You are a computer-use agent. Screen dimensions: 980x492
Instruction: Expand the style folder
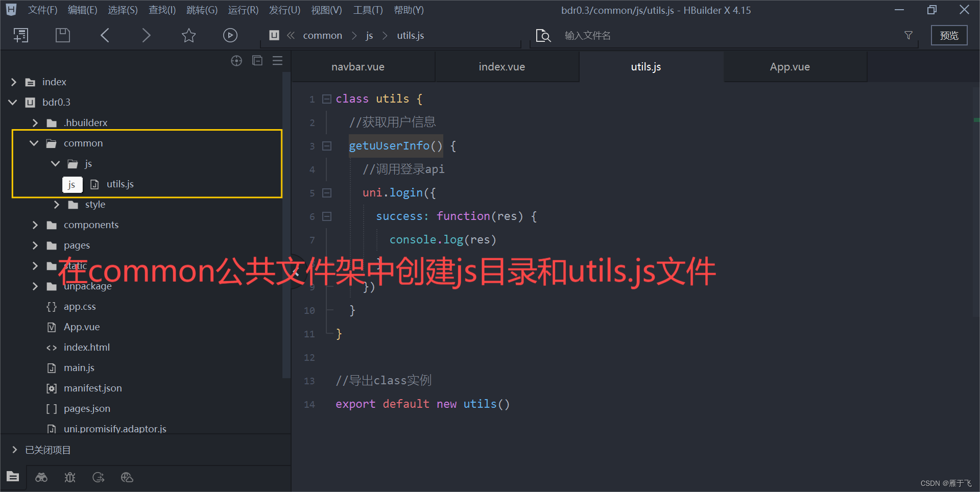tap(56, 205)
